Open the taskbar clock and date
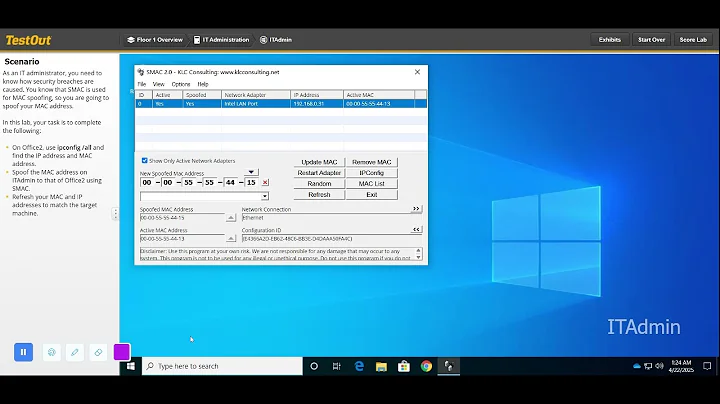 [x=681, y=366]
